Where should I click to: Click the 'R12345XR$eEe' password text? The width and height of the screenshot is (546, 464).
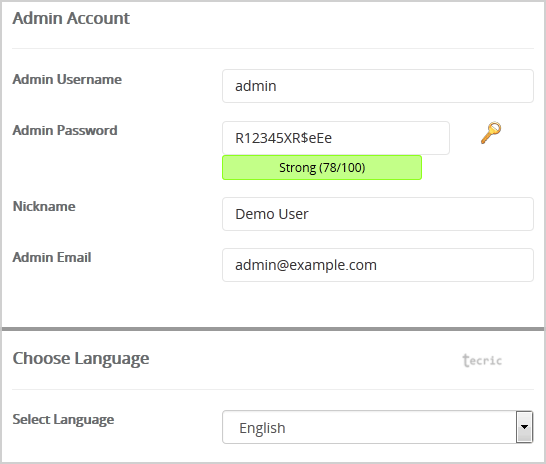(283, 138)
